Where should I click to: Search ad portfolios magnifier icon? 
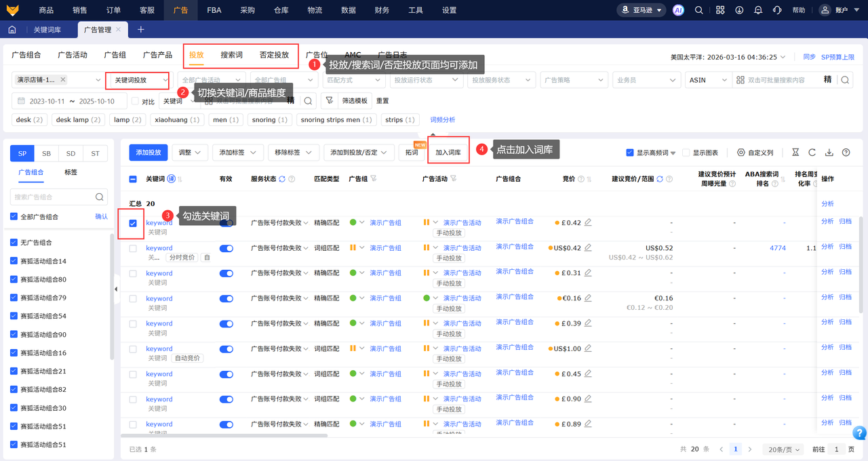click(99, 197)
